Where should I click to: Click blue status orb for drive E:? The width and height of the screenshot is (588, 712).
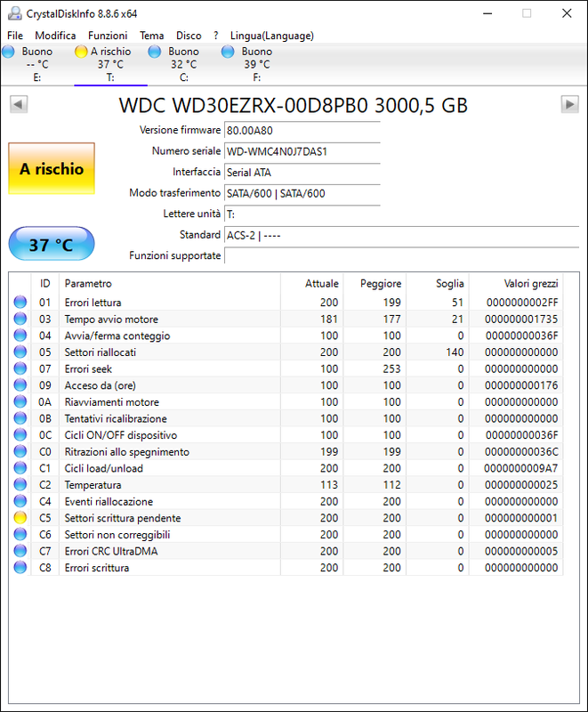coord(8,52)
